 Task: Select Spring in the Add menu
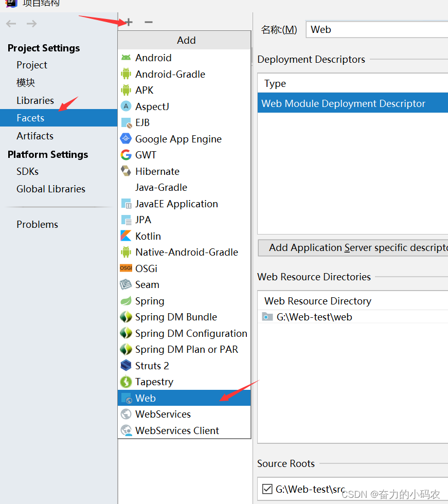coord(150,301)
